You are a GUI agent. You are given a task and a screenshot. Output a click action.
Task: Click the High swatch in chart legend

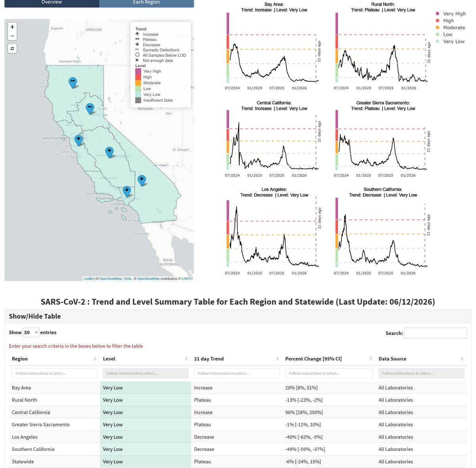click(438, 21)
